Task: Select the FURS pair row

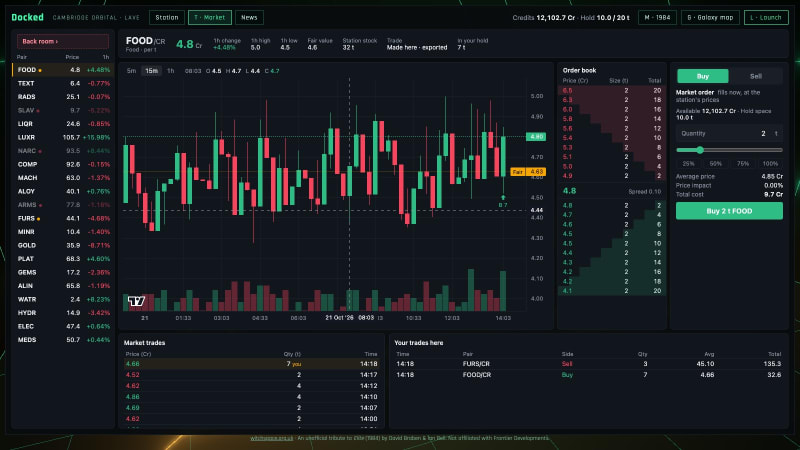Action: pyautogui.click(x=62, y=218)
